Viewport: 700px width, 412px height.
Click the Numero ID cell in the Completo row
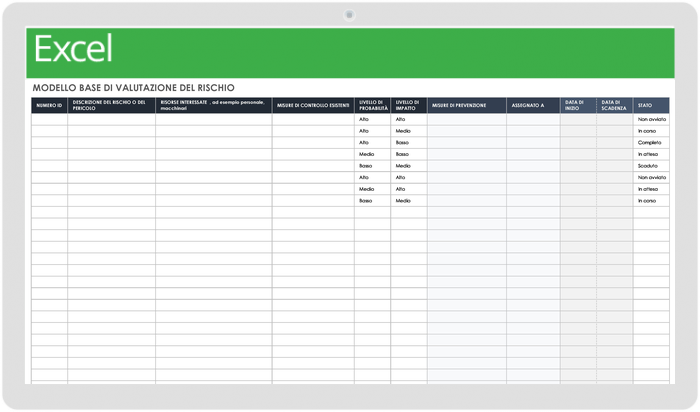[x=50, y=143]
